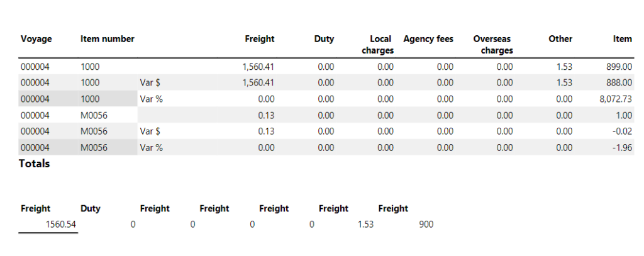The width and height of the screenshot is (644, 256).
Task: Click the Duty column header in table
Action: point(323,39)
